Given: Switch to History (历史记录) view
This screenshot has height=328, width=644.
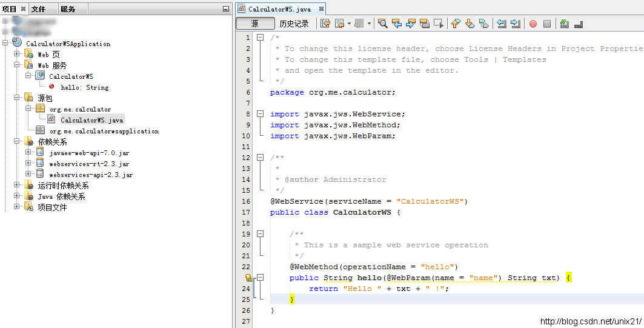Looking at the screenshot, I should click(294, 24).
